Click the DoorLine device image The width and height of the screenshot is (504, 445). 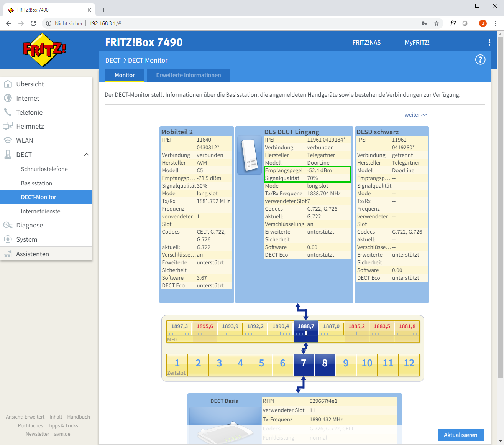[x=250, y=155]
